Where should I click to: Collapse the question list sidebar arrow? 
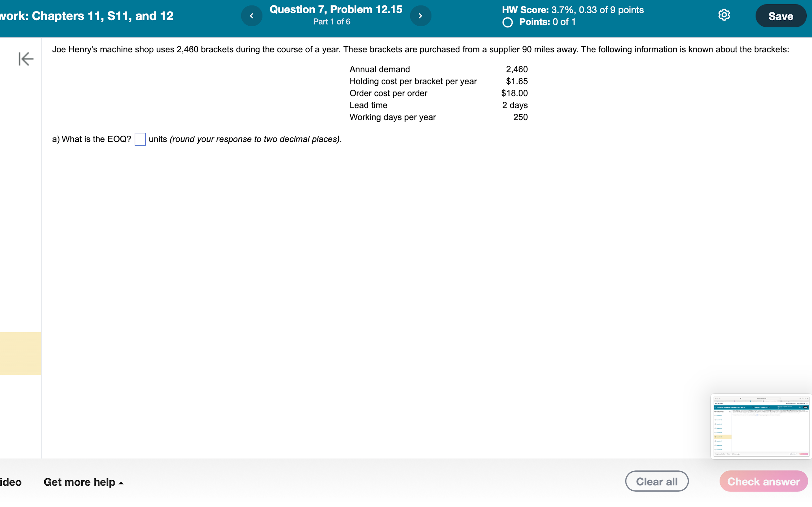(x=26, y=59)
